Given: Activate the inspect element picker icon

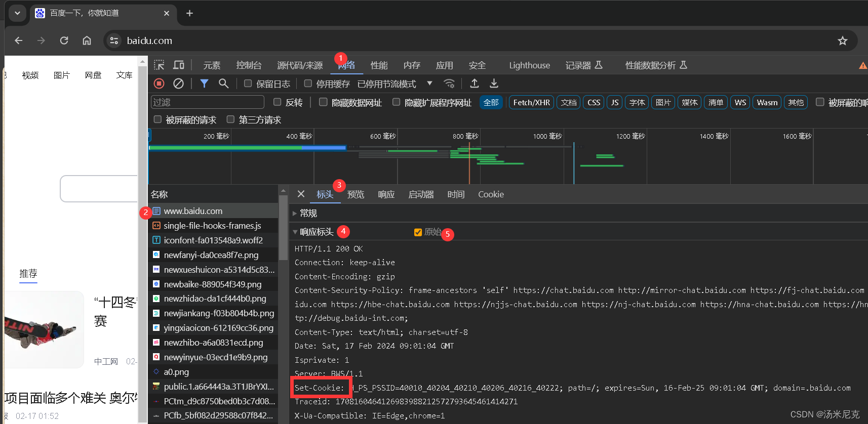Looking at the screenshot, I should click(x=159, y=65).
